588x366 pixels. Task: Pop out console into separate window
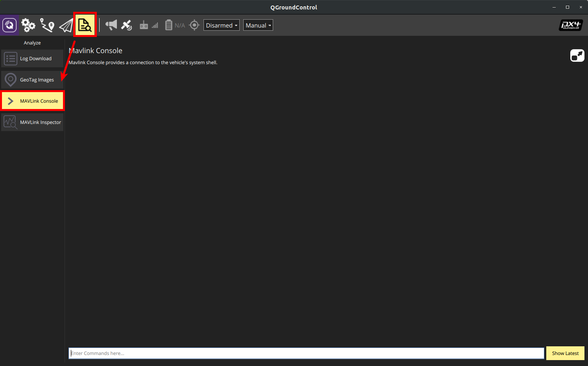tap(577, 55)
